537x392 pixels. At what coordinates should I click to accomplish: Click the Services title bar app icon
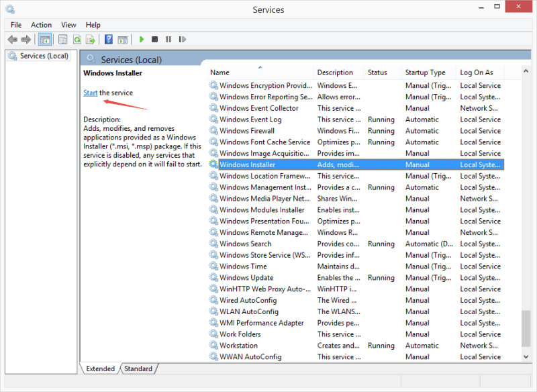pos(10,9)
